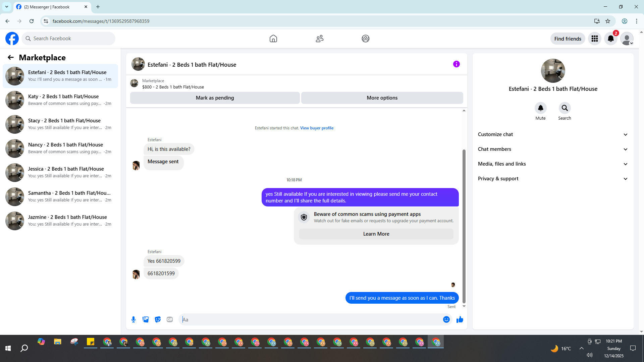Expand Media, files and links section

pos(553,164)
